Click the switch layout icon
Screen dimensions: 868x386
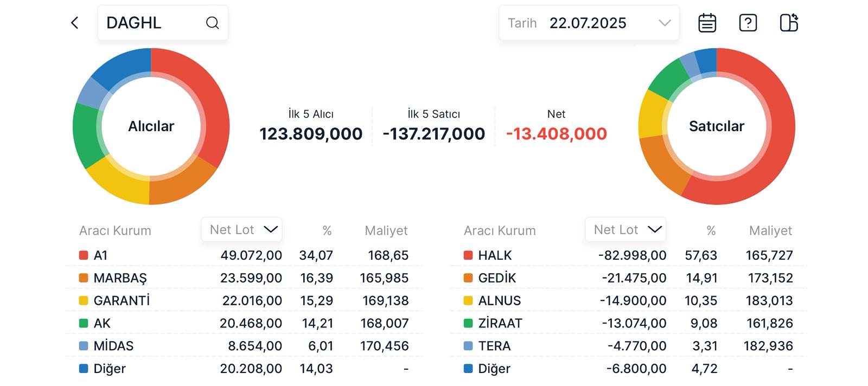point(789,23)
